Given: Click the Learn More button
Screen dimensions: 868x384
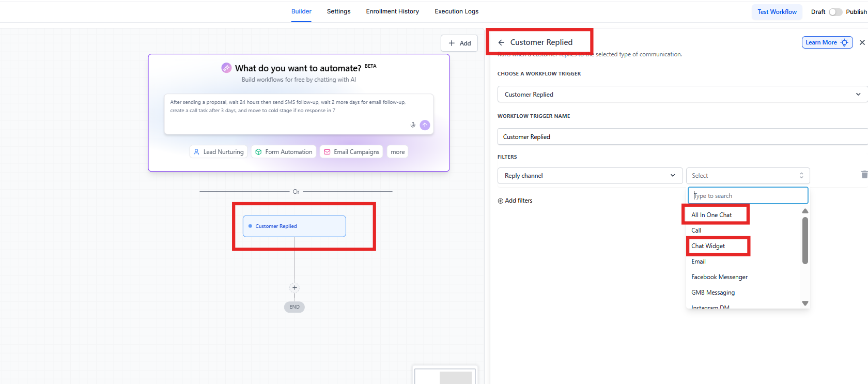Looking at the screenshot, I should click(x=827, y=42).
